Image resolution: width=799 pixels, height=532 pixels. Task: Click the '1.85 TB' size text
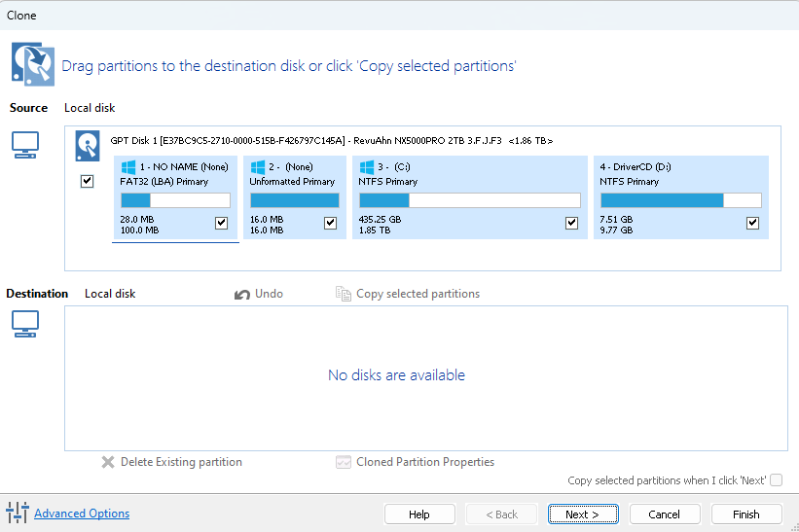click(374, 231)
